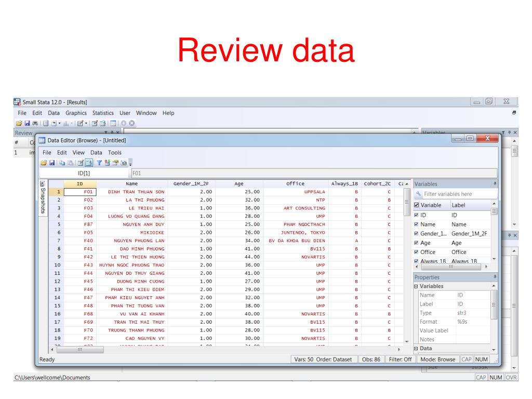Click Log icon in main Stata toolbar

(46, 123)
